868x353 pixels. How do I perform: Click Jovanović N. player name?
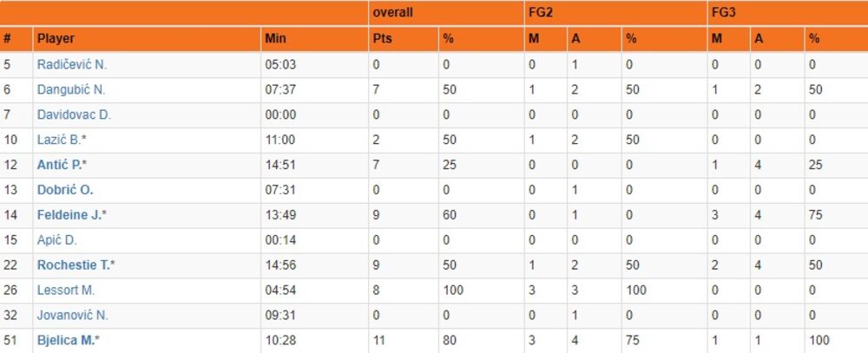click(x=73, y=316)
